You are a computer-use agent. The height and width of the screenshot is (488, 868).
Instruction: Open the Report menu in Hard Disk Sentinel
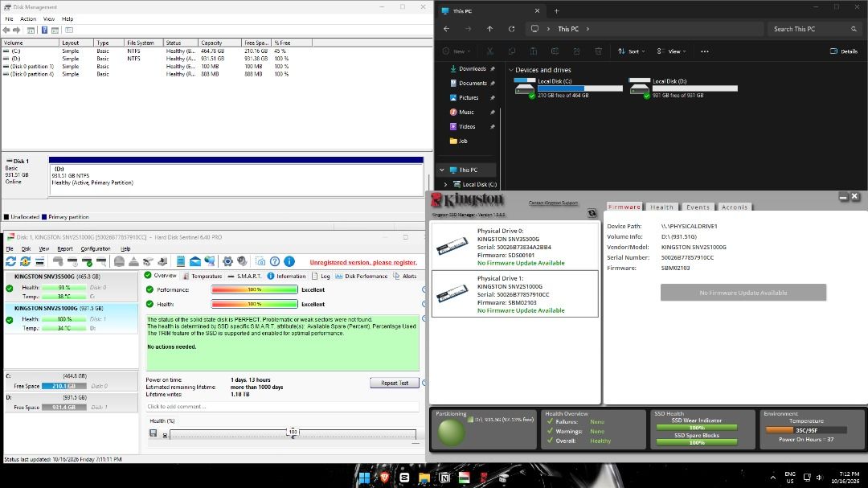(65, 249)
